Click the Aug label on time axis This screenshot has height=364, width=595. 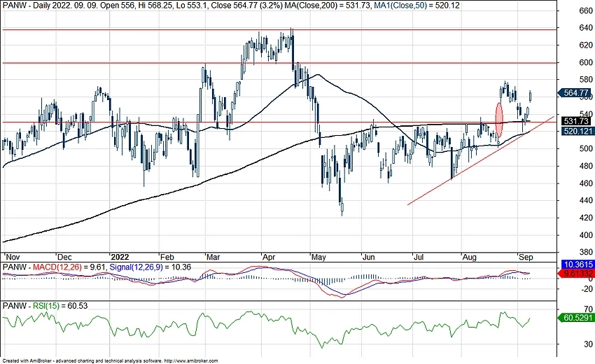click(x=470, y=257)
